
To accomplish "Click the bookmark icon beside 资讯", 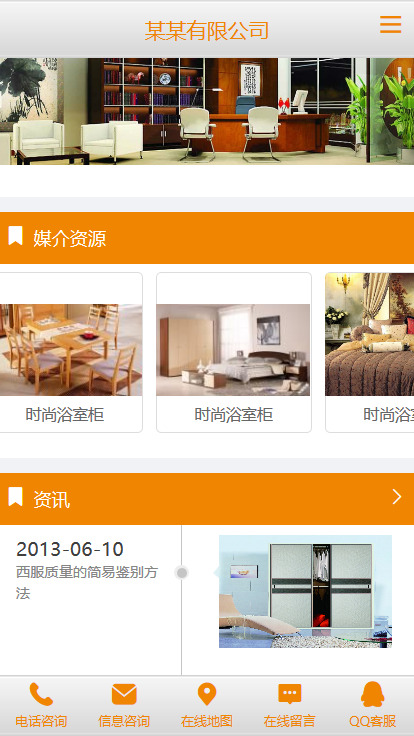I will click(x=15, y=497).
